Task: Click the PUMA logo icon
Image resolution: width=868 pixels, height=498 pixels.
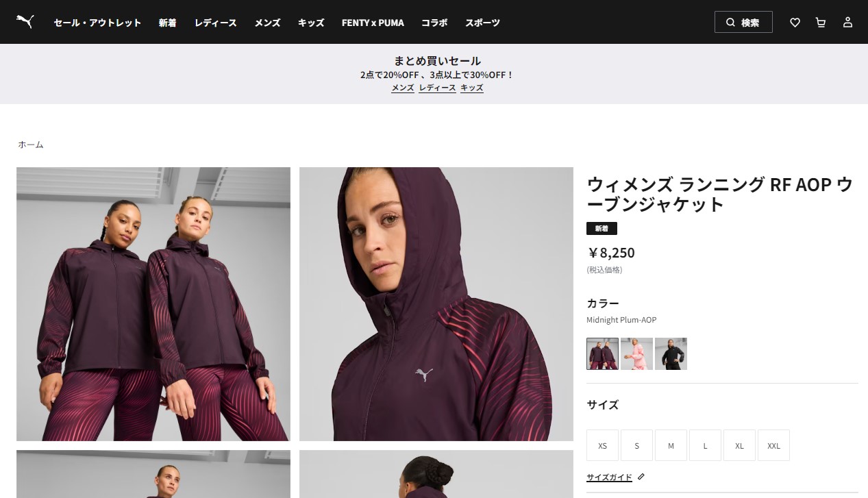Action: pyautogui.click(x=25, y=22)
